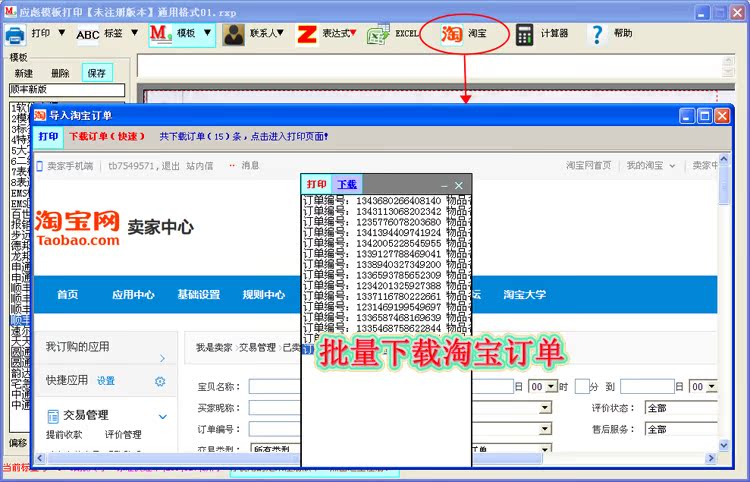Open 规则中心 in the blue navigation bar
Screen dimensions: 750x482
click(264, 295)
